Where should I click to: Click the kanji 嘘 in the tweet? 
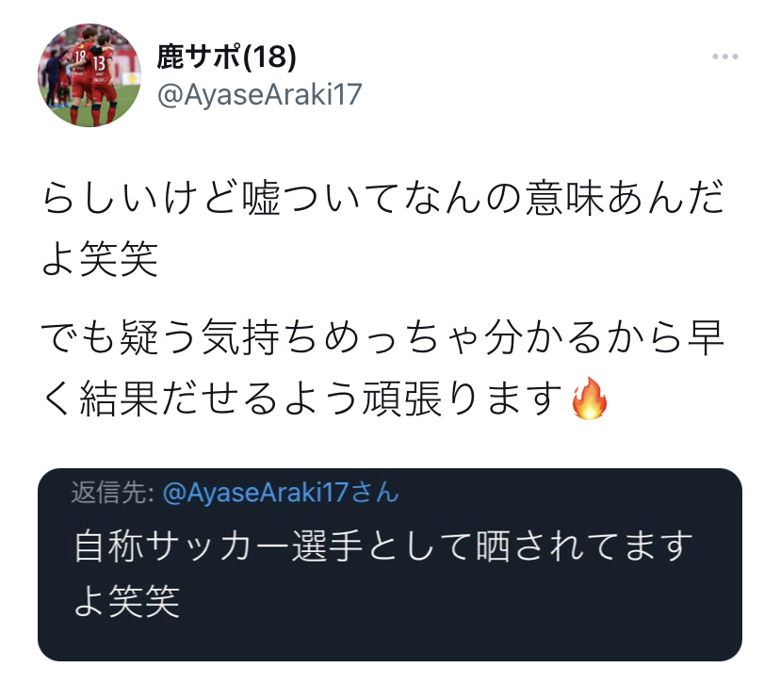tap(261, 199)
